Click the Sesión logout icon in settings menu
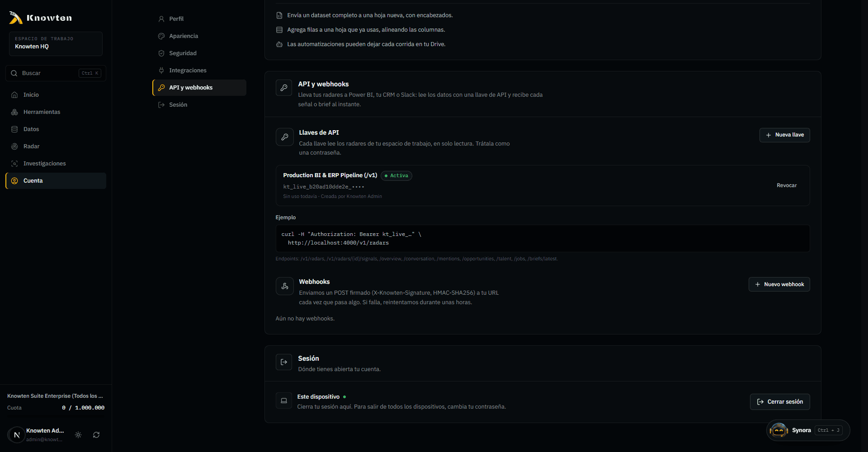Viewport: 868px width, 452px height. click(x=161, y=105)
